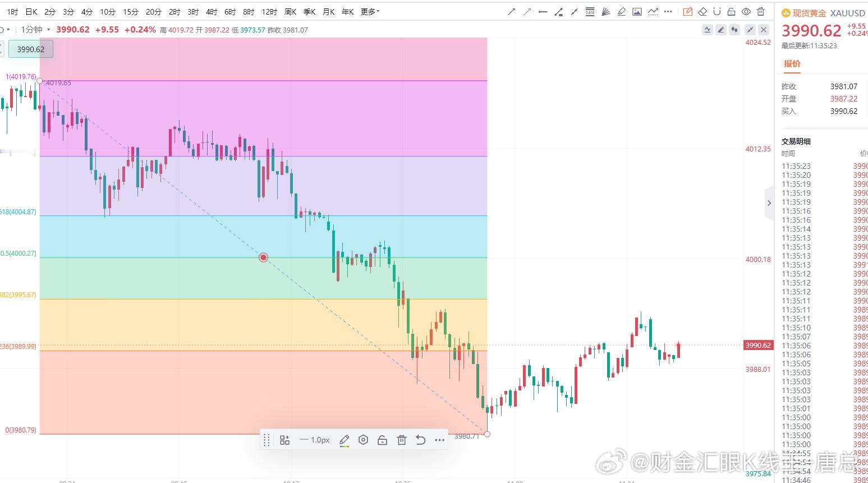Close the chart panel with X icon

point(764,30)
